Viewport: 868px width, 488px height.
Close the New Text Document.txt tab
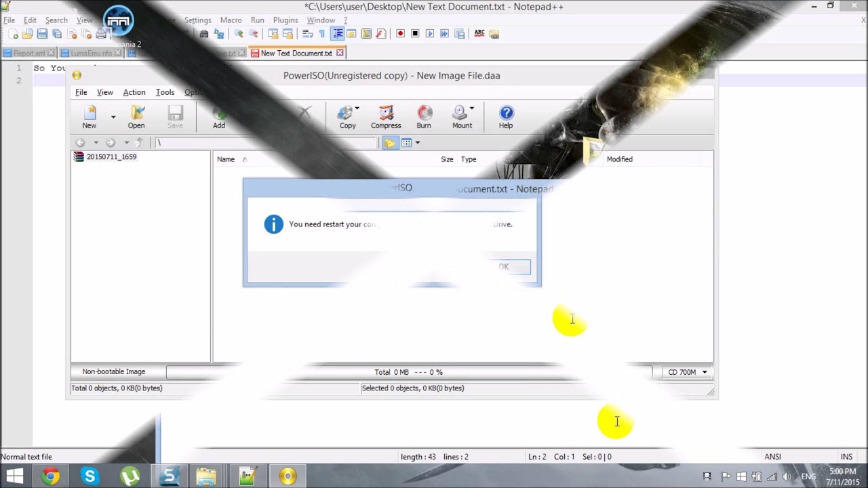click(x=340, y=52)
